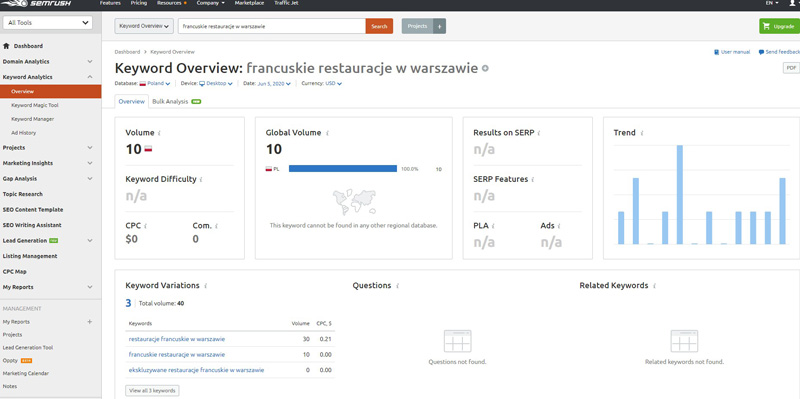Click the tallest Trend chart bar
This screenshot has height=399, width=800.
coord(680,194)
